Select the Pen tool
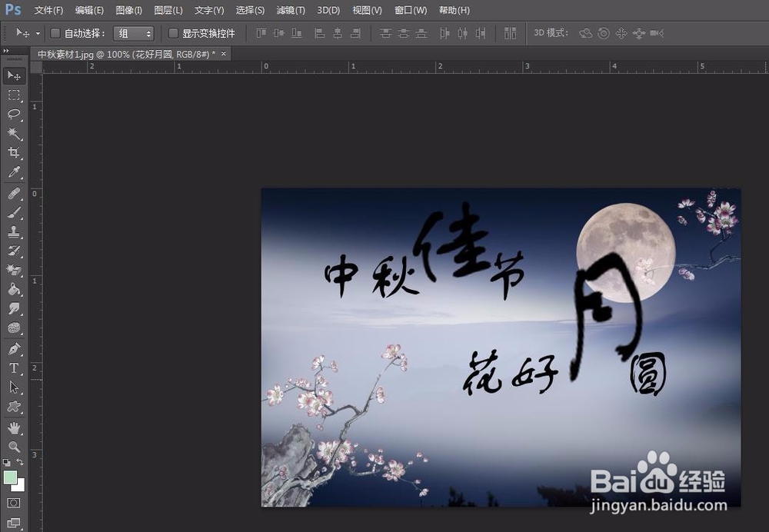The height and width of the screenshot is (532, 769). [14, 348]
